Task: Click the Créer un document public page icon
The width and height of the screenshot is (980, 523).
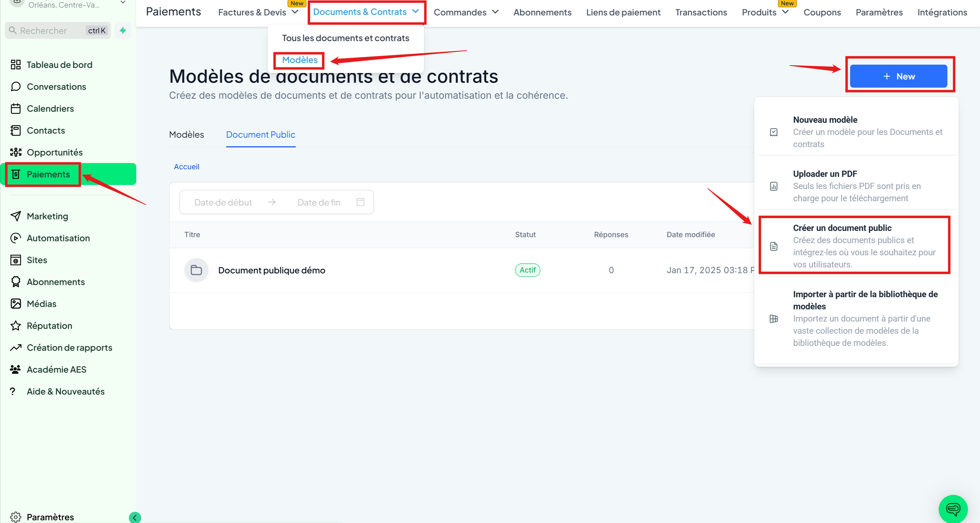Action: 774,246
